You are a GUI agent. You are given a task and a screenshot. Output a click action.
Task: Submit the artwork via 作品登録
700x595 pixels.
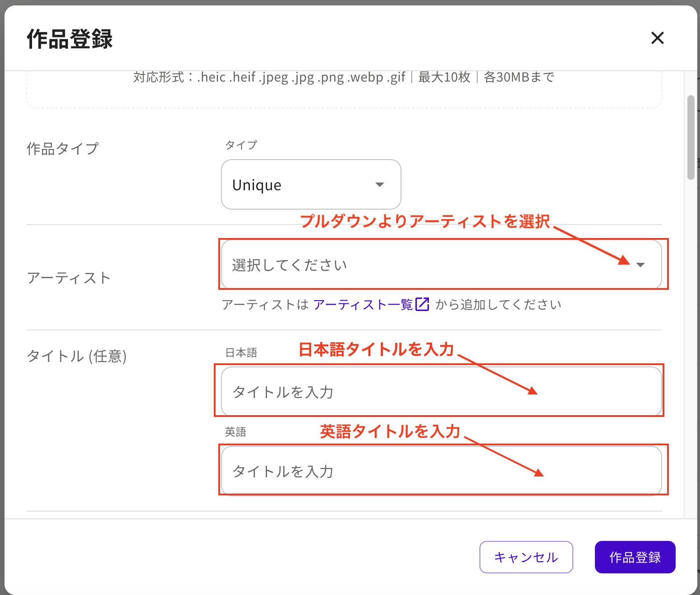635,557
